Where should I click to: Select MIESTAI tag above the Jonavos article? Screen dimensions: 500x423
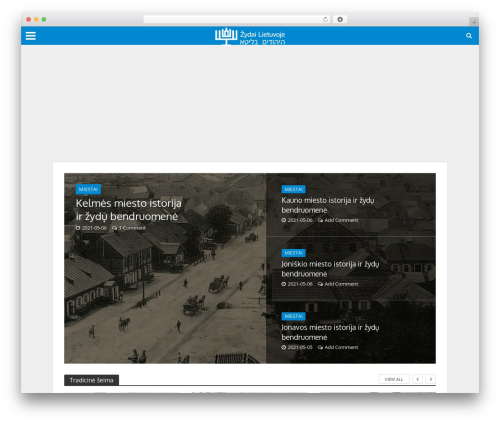pos(293,316)
